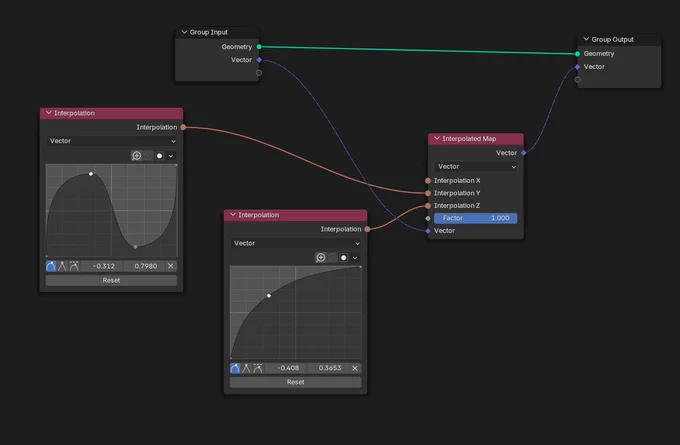Image resolution: width=680 pixels, height=445 pixels.
Task: Open curve tools chevron beside clipping dot, Interpolation Z node
Action: 355,258
